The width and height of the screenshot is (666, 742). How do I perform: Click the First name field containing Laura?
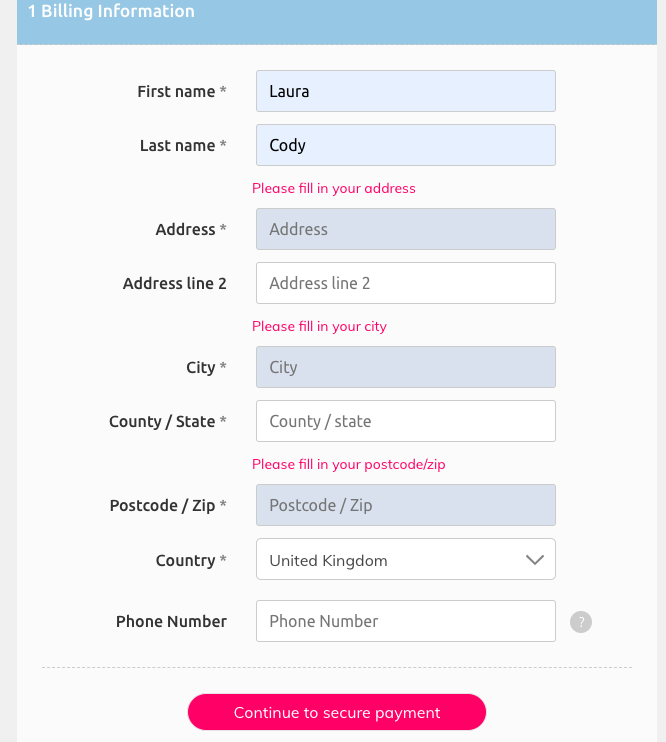[x=405, y=91]
